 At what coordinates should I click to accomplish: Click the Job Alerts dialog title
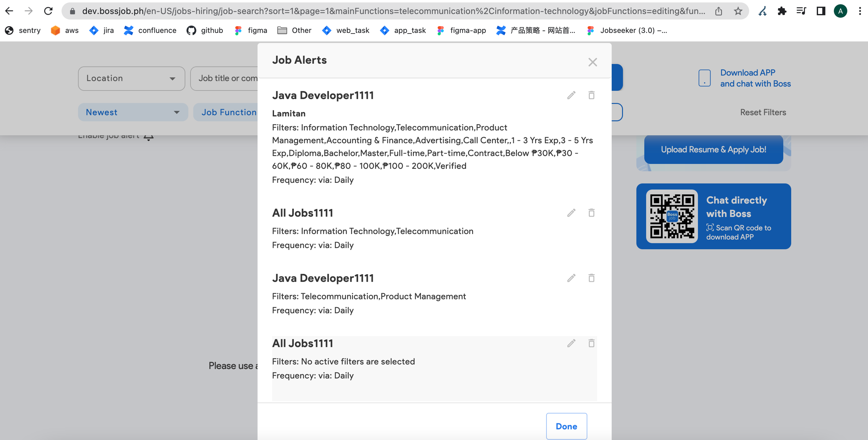click(x=299, y=60)
